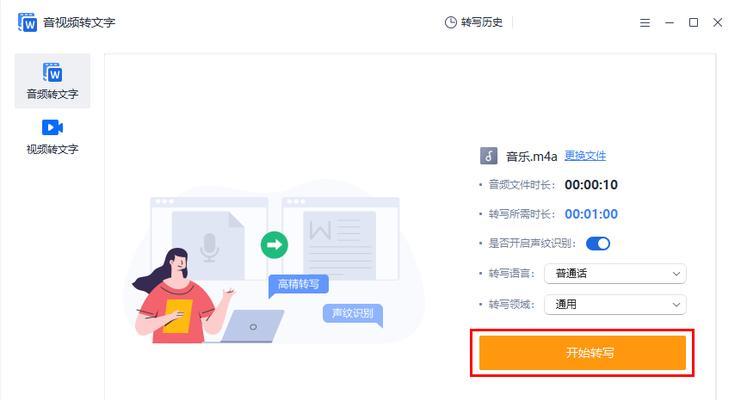
Task: Select the 视频转文字 camera icon
Action: pos(52,127)
